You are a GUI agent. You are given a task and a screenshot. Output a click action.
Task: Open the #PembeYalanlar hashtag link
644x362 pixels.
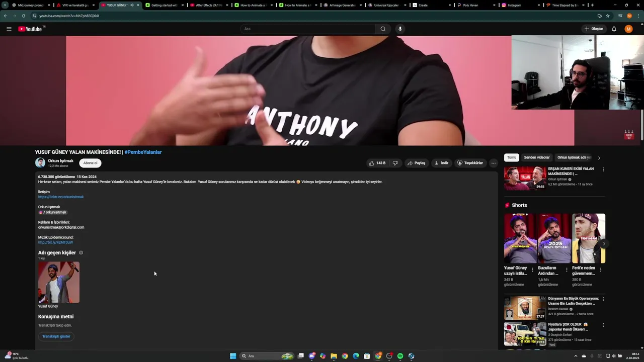coord(143,152)
